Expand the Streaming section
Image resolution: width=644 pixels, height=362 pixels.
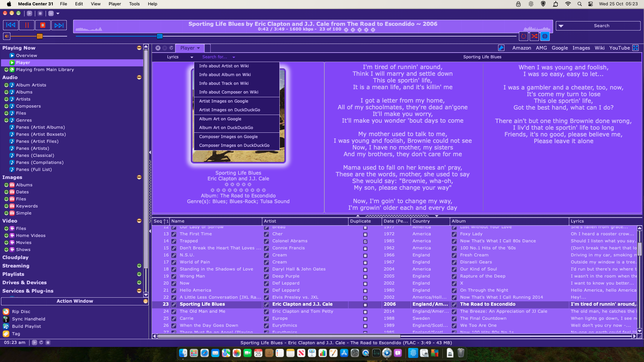tap(139, 266)
